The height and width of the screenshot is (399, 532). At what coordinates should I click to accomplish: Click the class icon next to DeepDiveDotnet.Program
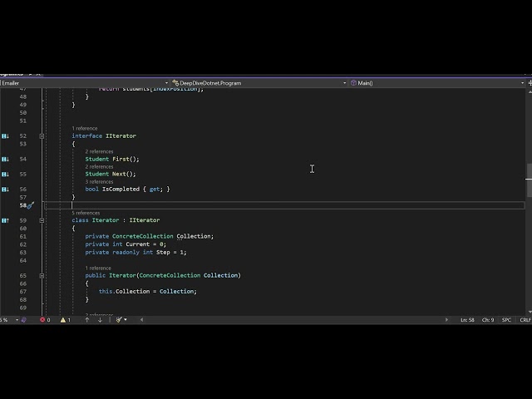coord(175,83)
